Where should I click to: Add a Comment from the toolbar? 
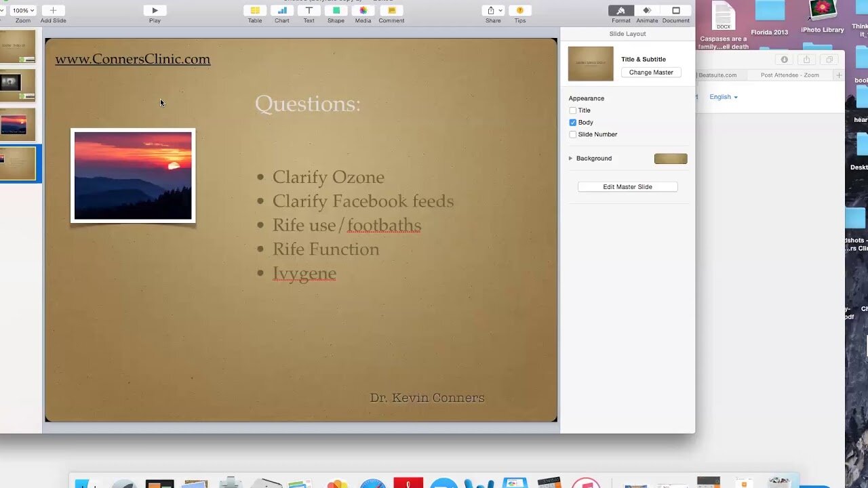[391, 10]
